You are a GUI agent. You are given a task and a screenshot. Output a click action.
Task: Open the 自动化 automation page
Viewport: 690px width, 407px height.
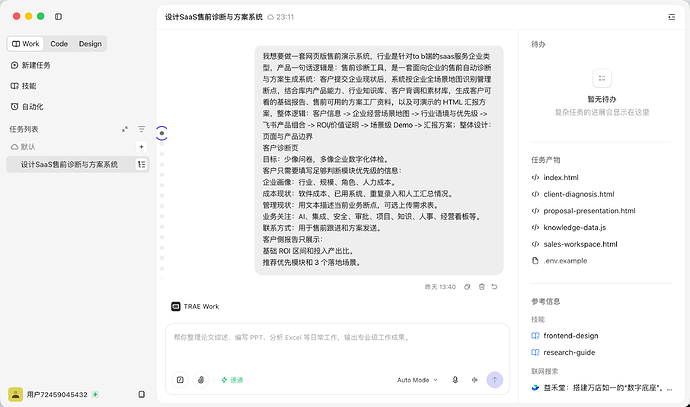27,106
